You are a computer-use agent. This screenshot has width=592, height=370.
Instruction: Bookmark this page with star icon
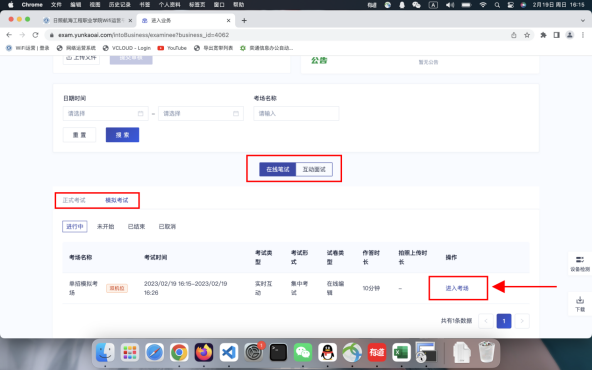click(527, 35)
